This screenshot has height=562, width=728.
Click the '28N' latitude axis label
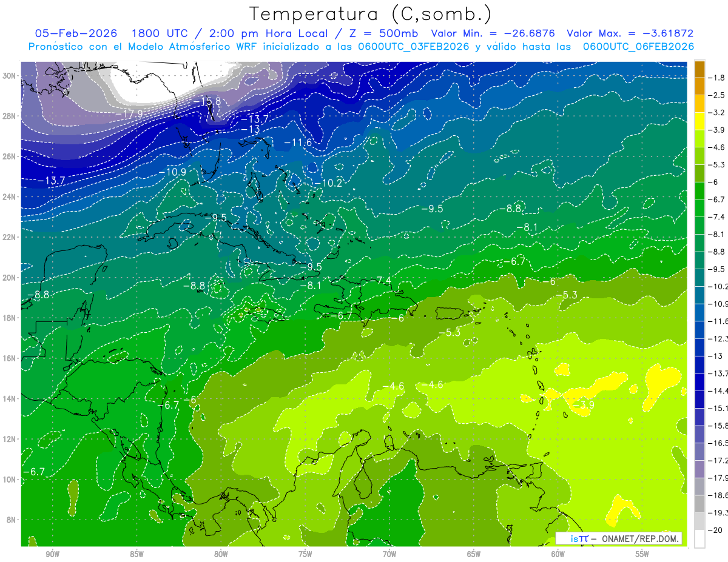tap(10, 116)
